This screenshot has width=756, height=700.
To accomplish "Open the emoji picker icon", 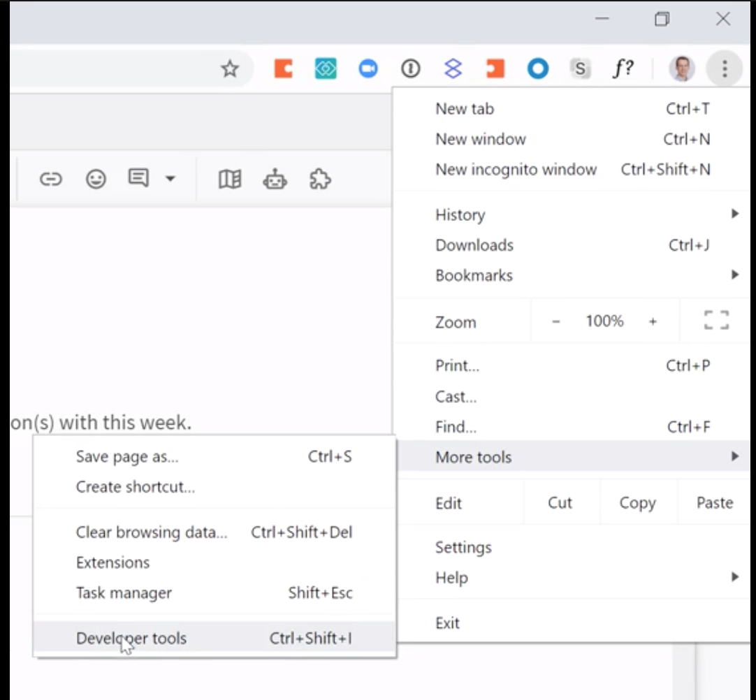I will tap(96, 178).
